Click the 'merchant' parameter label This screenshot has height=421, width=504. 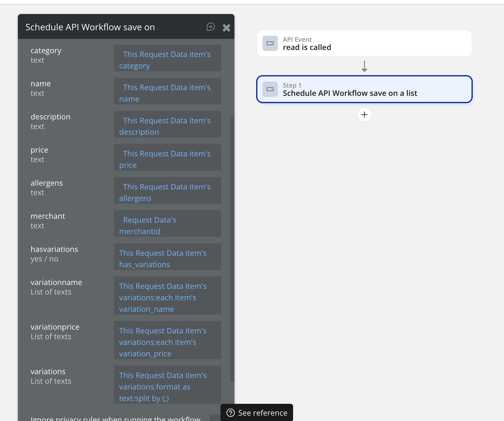[x=48, y=216]
